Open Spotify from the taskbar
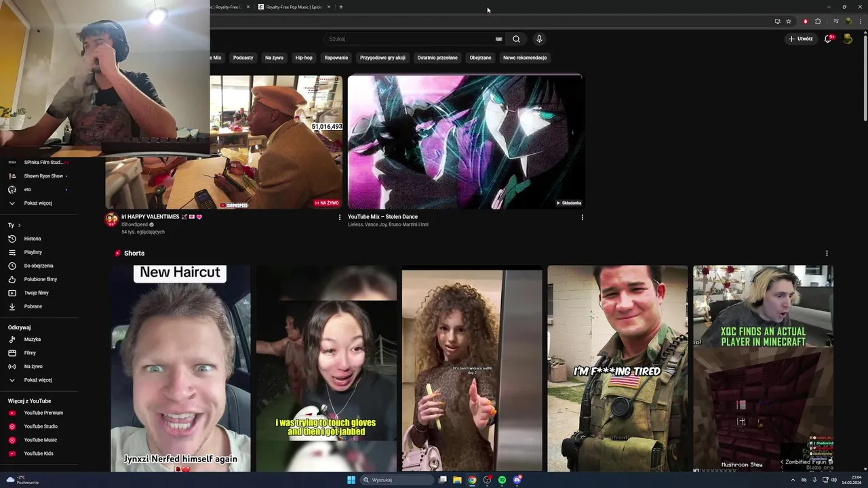The width and height of the screenshot is (868, 488). pos(502,480)
